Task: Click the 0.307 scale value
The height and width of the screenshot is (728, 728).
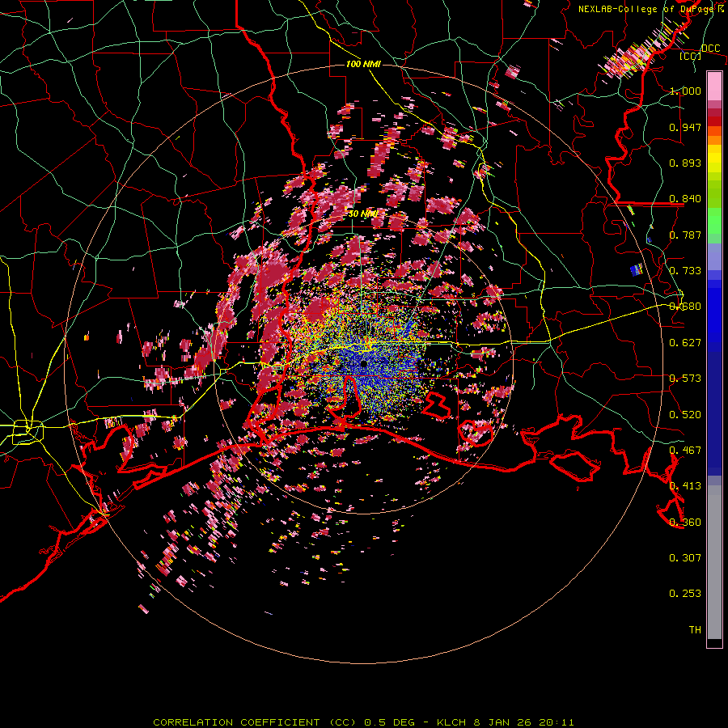Action: (685, 558)
